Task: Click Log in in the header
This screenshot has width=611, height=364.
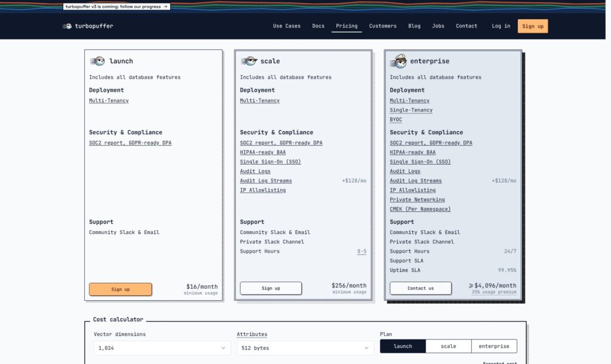Action: (501, 26)
